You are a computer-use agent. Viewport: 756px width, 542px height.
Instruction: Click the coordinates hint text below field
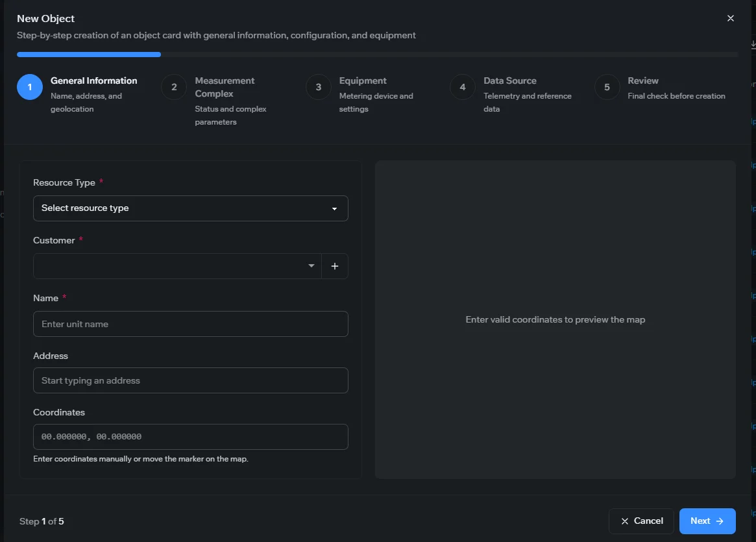(141, 458)
